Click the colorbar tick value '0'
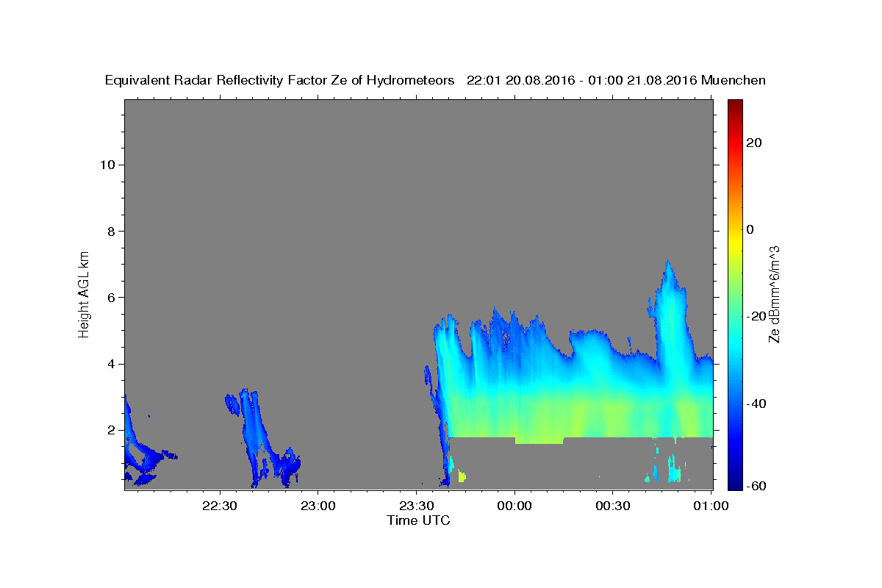 750,229
